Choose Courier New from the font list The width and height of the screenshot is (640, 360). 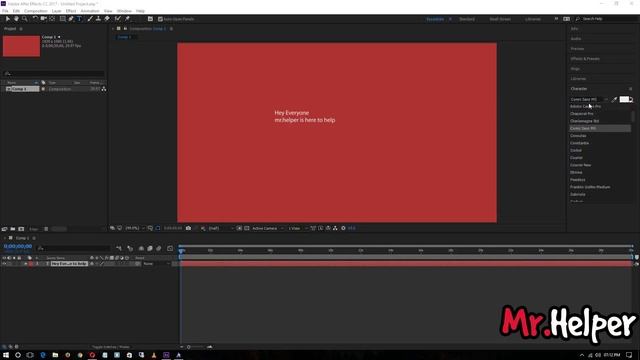580,165
